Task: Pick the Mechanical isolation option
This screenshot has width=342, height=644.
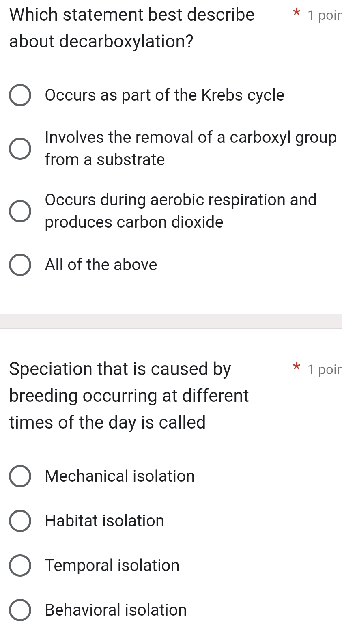Action: click(20, 476)
